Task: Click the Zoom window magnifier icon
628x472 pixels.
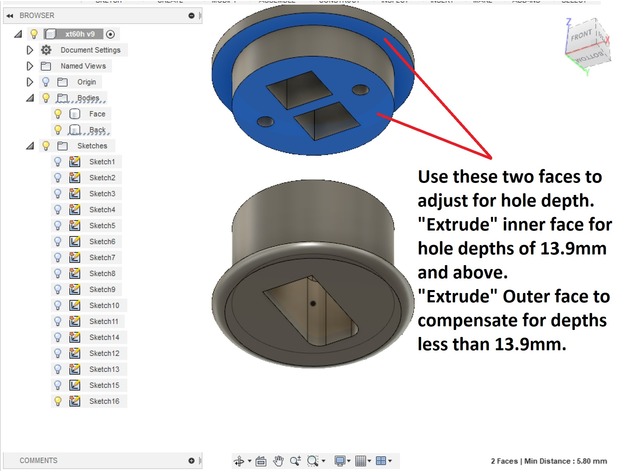Action: 313,461
